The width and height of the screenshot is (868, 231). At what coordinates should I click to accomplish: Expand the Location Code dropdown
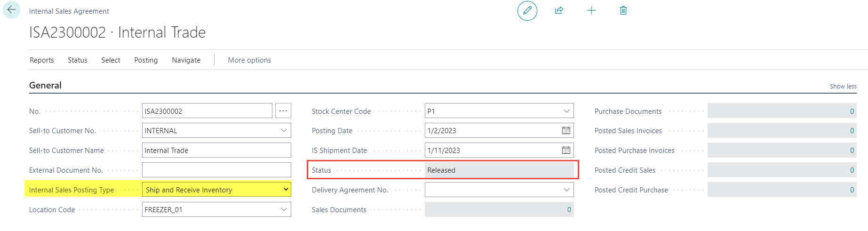(284, 209)
